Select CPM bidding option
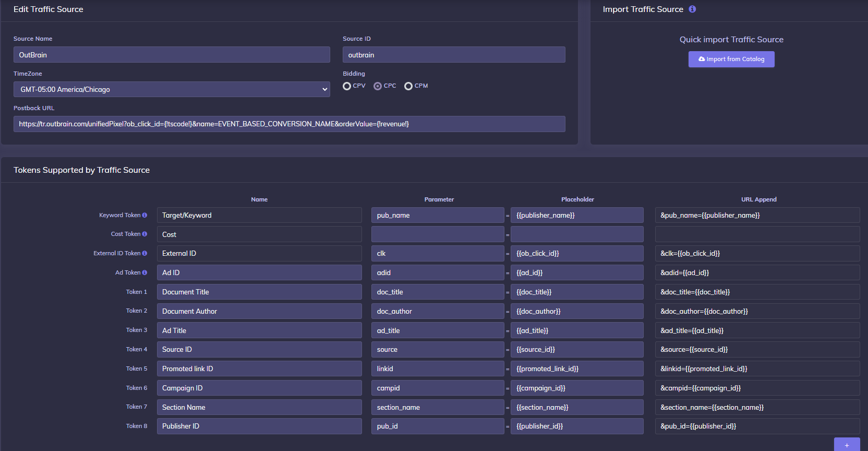Screen dimensions: 868x451 click(x=408, y=86)
